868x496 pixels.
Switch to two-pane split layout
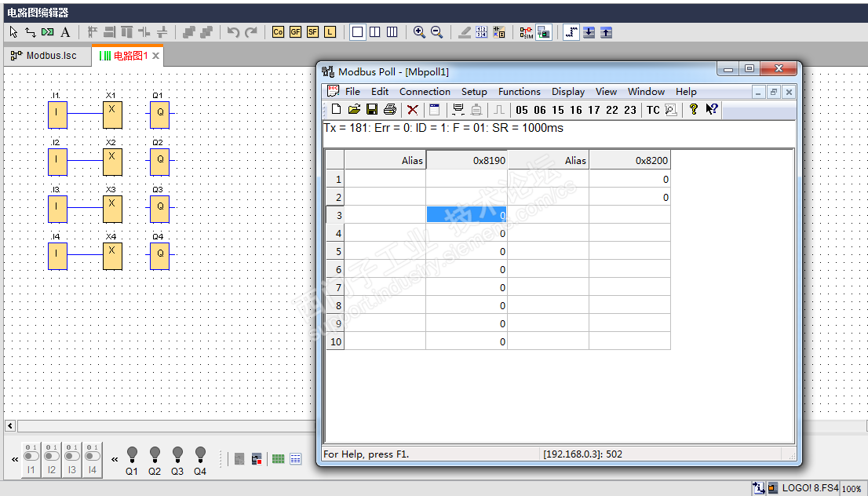click(375, 32)
